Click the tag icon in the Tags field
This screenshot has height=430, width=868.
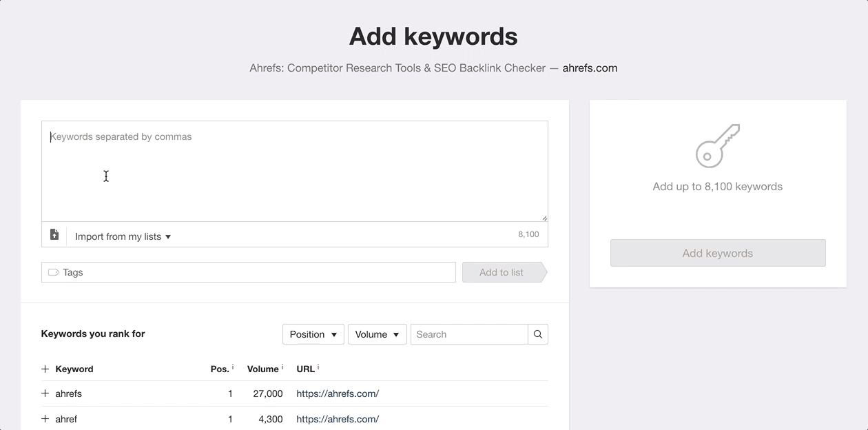point(53,272)
